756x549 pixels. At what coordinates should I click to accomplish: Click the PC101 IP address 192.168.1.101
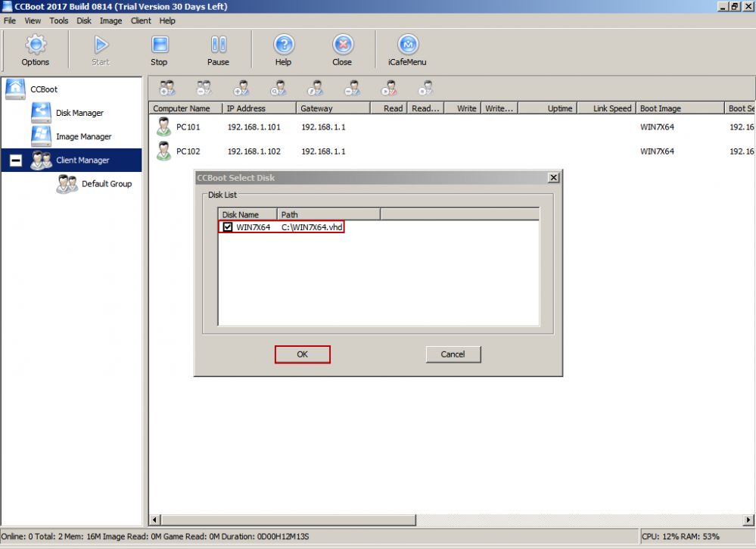(254, 127)
